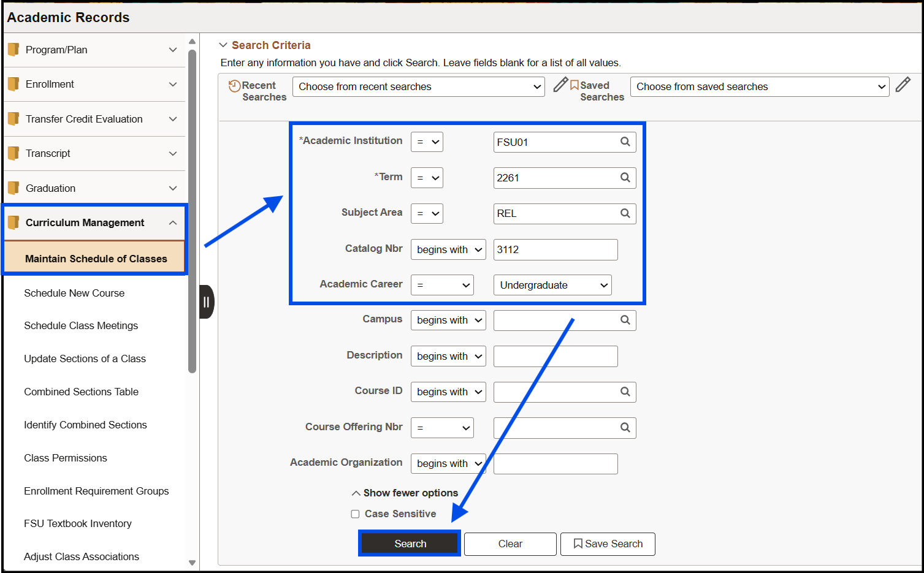This screenshot has height=573, width=924.
Task: Open the Subject Area lookup icon
Action: click(x=625, y=213)
